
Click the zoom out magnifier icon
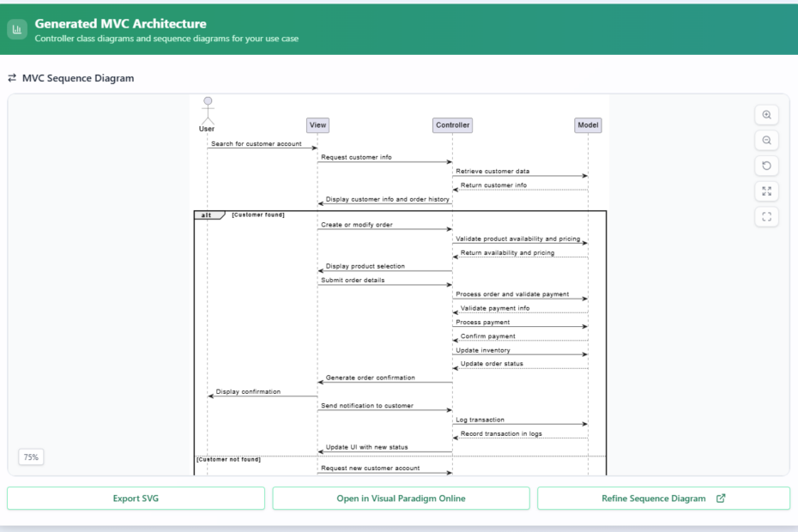point(766,140)
